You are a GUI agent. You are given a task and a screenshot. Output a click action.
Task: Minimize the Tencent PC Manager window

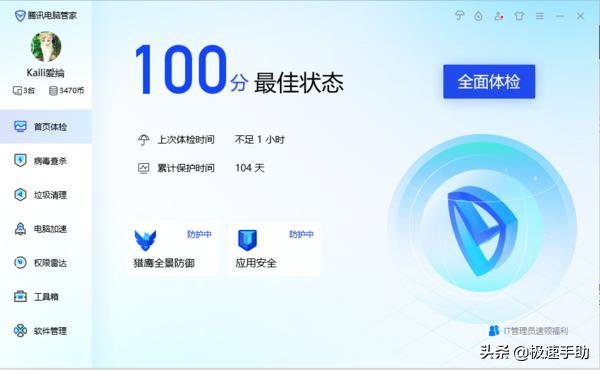tap(560, 16)
